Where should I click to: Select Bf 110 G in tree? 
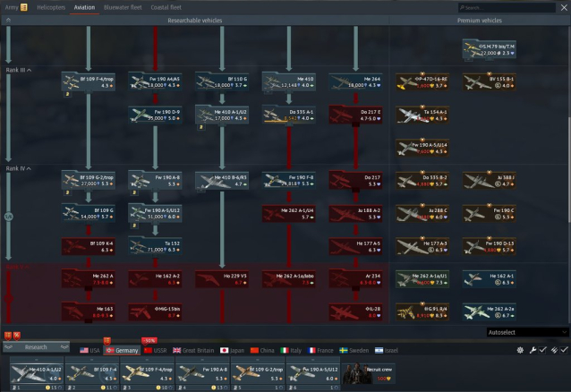[223, 81]
